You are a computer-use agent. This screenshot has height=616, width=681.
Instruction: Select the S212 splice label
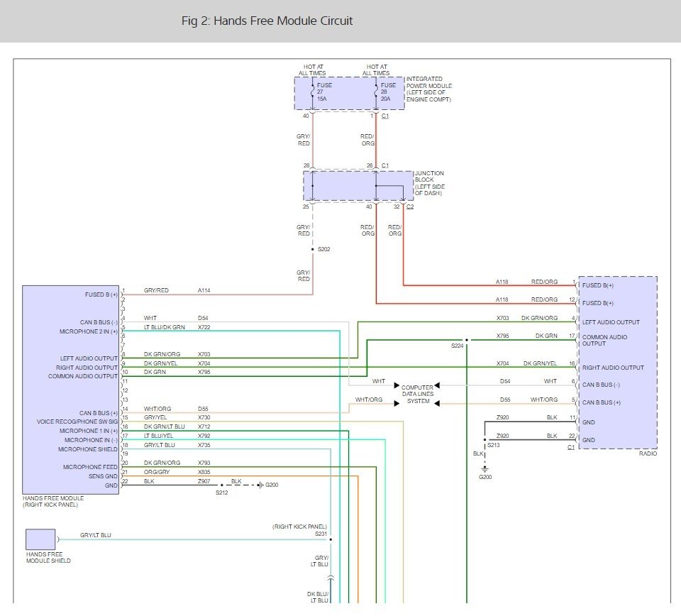(222, 493)
